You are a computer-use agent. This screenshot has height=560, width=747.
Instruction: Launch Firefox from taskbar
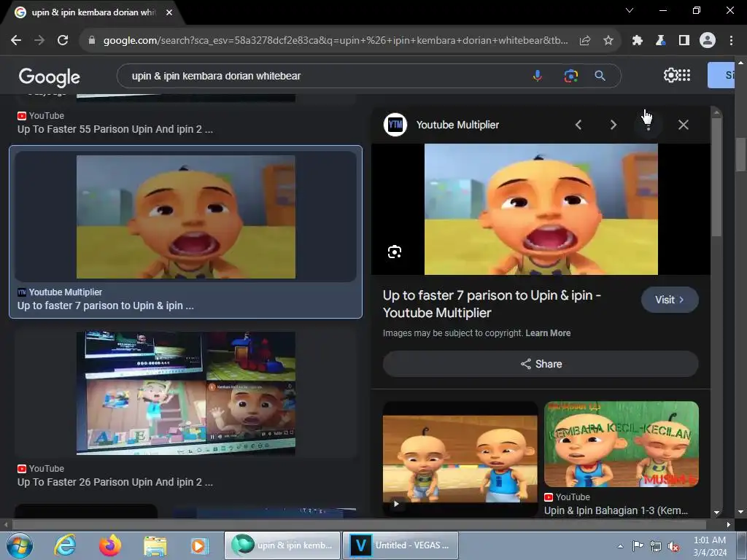click(110, 545)
